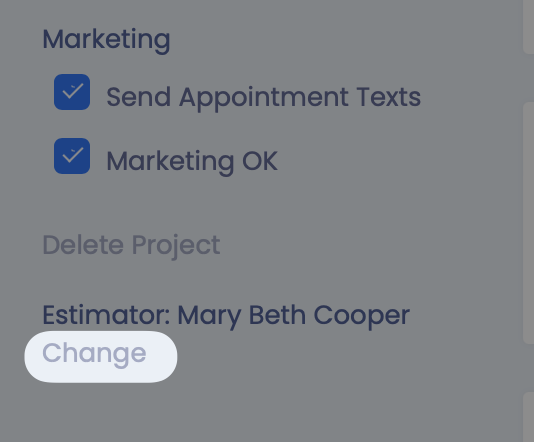The height and width of the screenshot is (442, 534).
Task: Click the dimmed vertical strip along the right side
Action: 529,221
